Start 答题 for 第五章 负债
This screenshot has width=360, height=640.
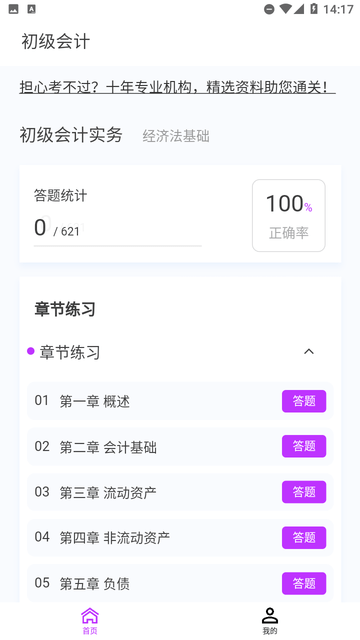tap(304, 583)
